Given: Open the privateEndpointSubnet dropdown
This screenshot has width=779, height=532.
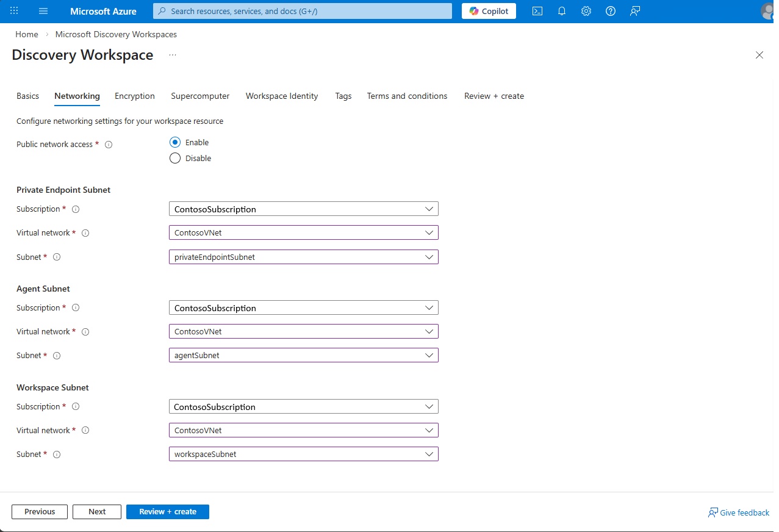Looking at the screenshot, I should [304, 257].
